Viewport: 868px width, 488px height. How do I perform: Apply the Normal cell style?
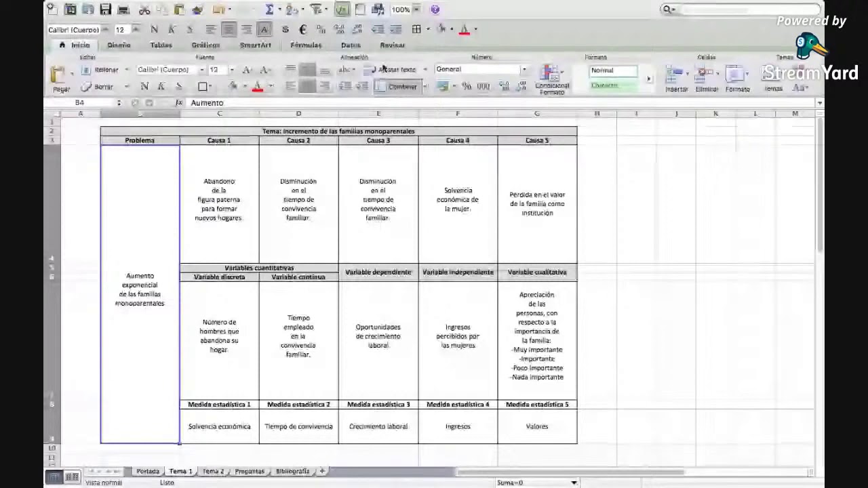(x=613, y=70)
